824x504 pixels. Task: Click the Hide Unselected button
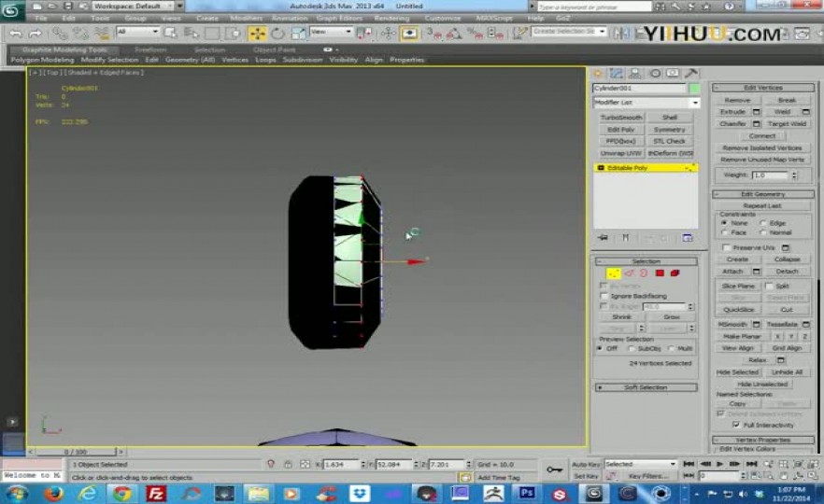click(x=762, y=385)
